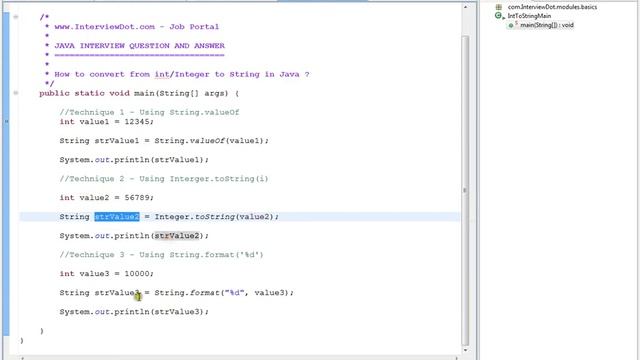Viewport: 640px width, 360px height.
Task: Collapse the header comment block fold marker
Action: click(16, 17)
